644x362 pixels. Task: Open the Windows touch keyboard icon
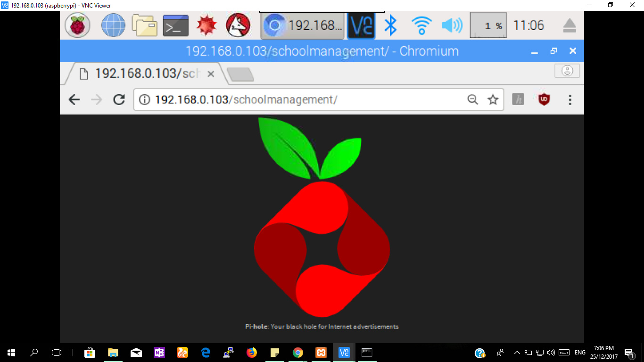point(563,352)
